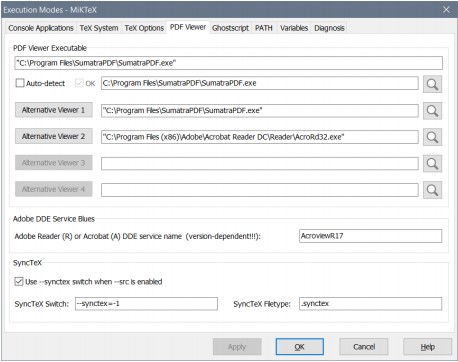Click the AcroRd32.exe path field

(x=260, y=137)
